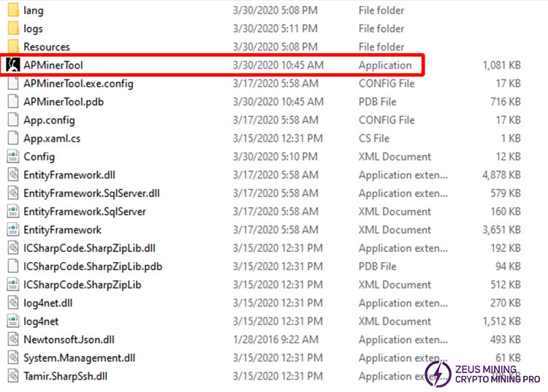Click the EntityFramework.dll file icon
The height and width of the screenshot is (392, 548).
(12, 174)
